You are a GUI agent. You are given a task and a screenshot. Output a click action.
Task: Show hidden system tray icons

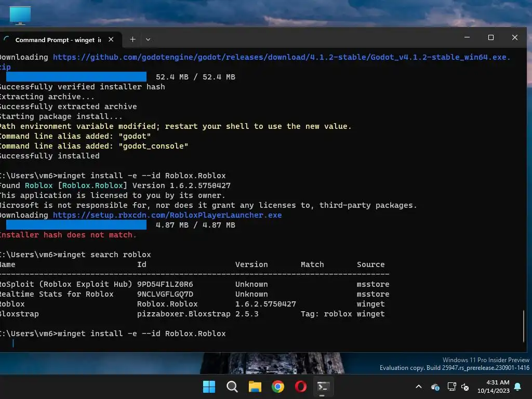click(419, 387)
